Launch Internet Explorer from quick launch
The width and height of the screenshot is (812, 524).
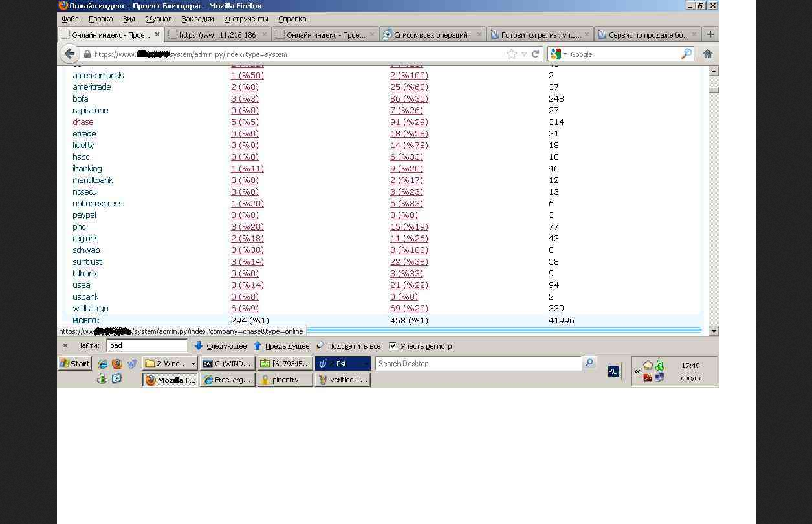(102, 364)
